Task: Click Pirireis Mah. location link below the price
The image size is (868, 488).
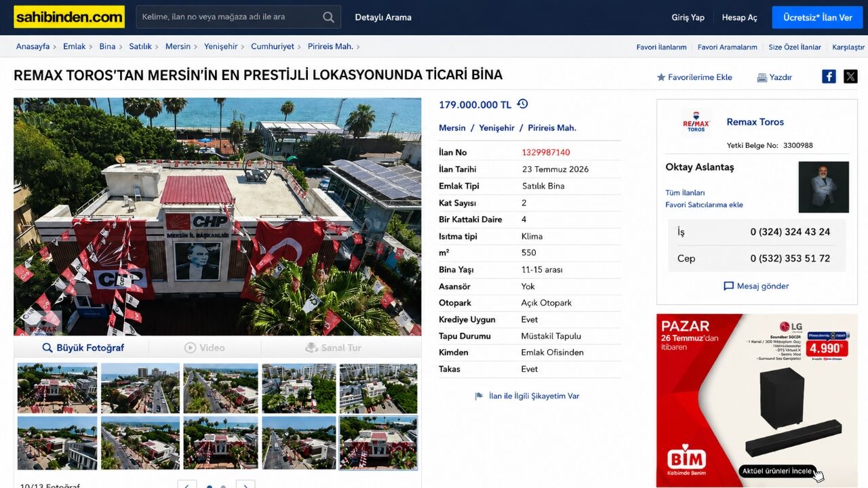Action: pos(552,128)
